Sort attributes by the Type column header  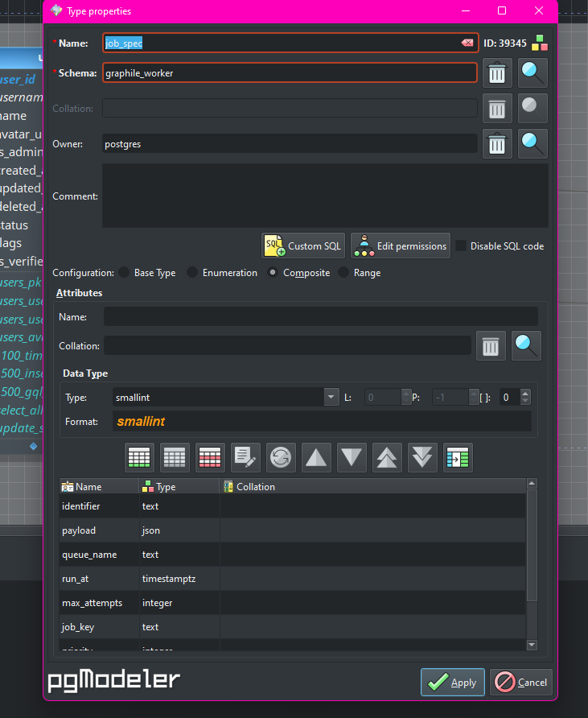click(179, 486)
